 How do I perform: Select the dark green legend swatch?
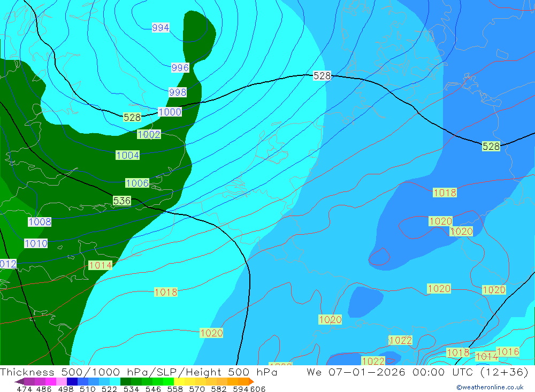tap(126, 381)
